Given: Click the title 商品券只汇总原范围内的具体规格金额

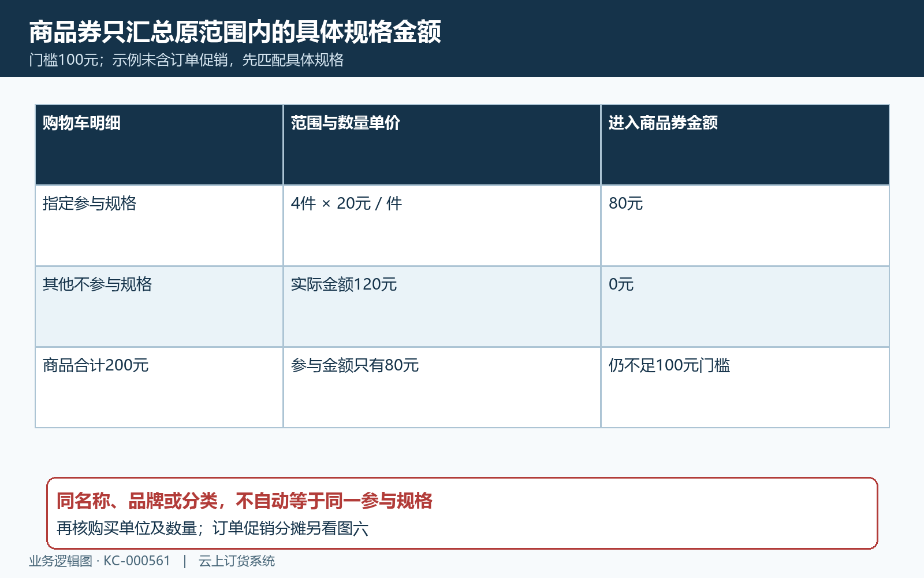Looking at the screenshot, I should coord(235,32).
